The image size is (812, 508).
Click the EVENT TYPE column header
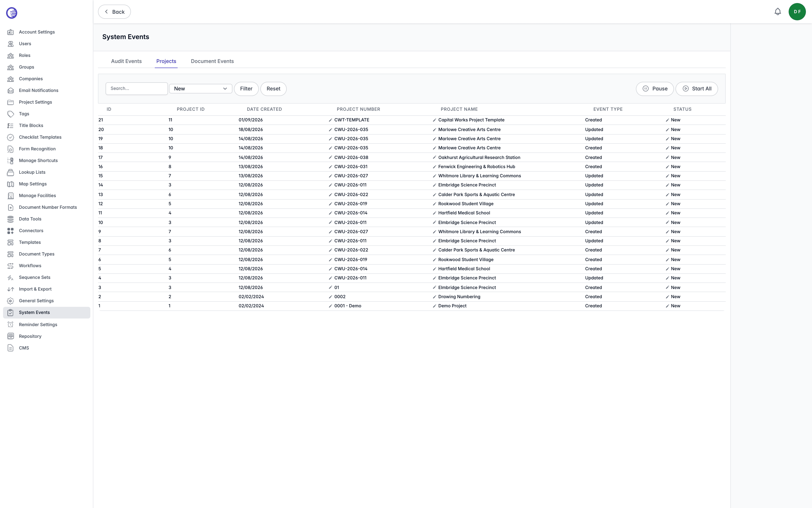[608, 109]
